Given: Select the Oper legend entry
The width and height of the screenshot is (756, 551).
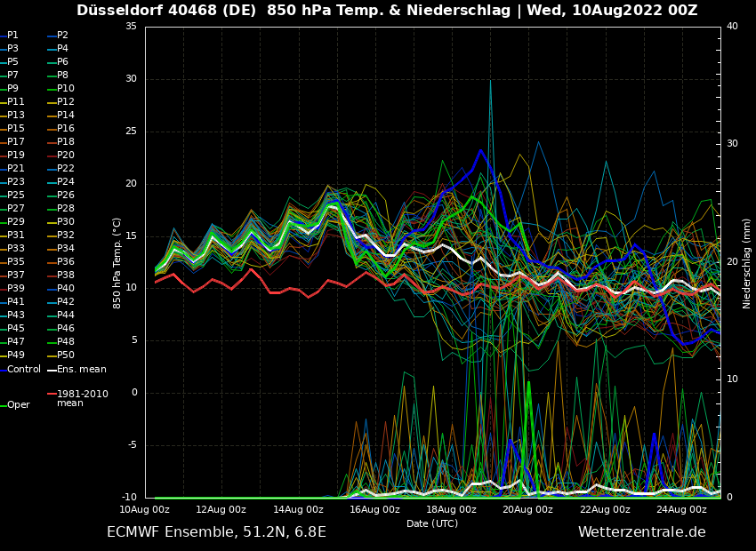Looking at the screenshot, I should click(19, 404).
